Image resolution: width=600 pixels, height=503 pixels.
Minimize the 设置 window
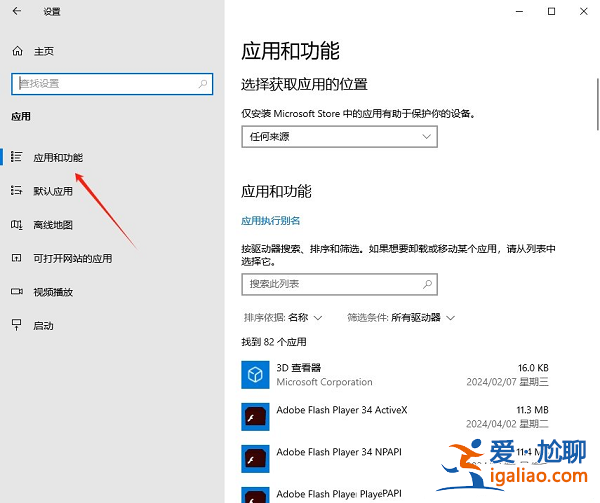[519, 11]
